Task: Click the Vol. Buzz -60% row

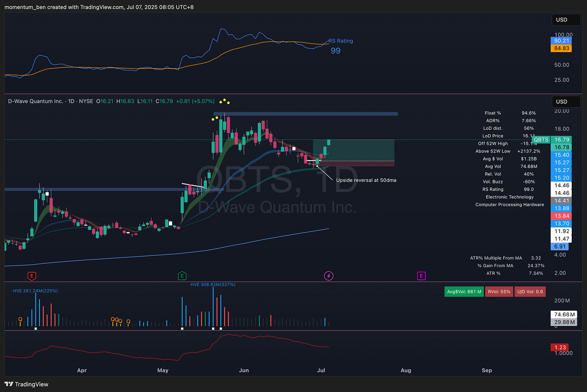Action: 508,182
